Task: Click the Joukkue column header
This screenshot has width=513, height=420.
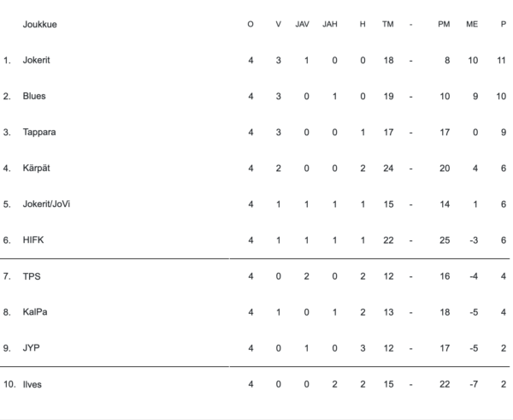Action: (x=40, y=24)
